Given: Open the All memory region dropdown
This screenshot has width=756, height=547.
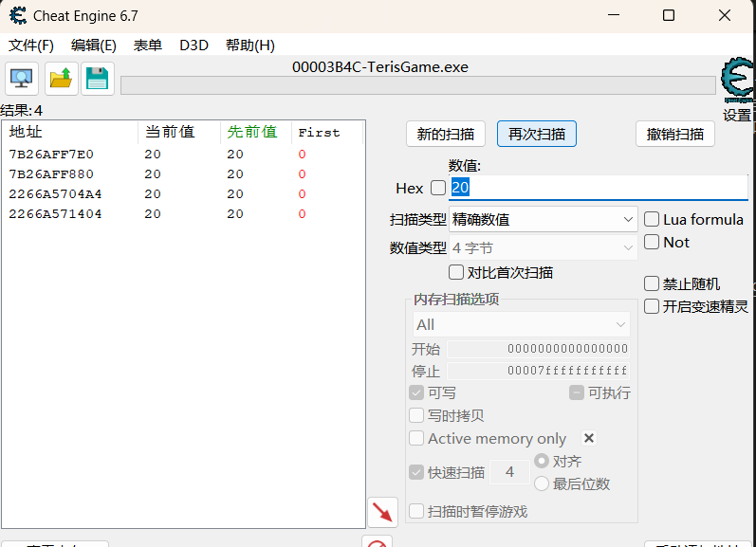Looking at the screenshot, I should [521, 324].
